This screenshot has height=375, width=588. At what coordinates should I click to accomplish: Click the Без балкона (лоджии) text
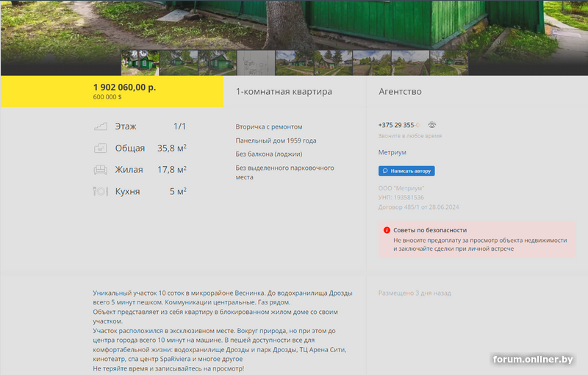click(269, 154)
